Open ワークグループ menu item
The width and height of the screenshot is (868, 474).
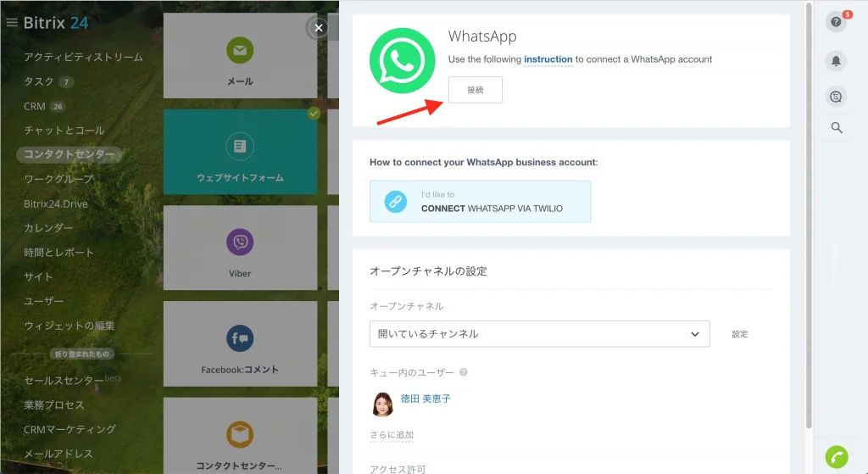(58, 180)
